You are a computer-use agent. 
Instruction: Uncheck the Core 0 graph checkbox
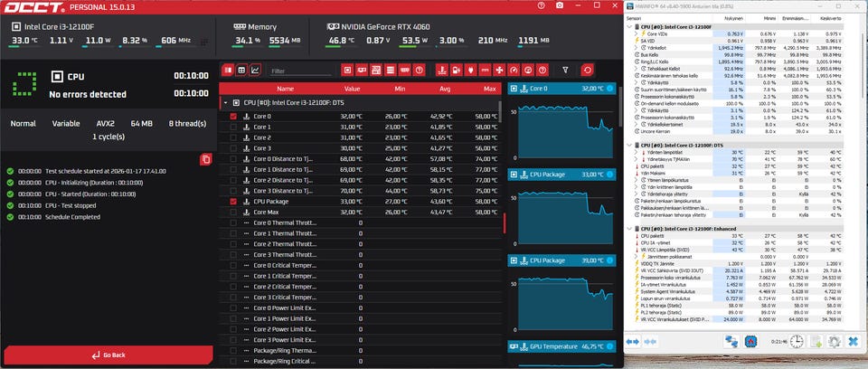point(233,117)
